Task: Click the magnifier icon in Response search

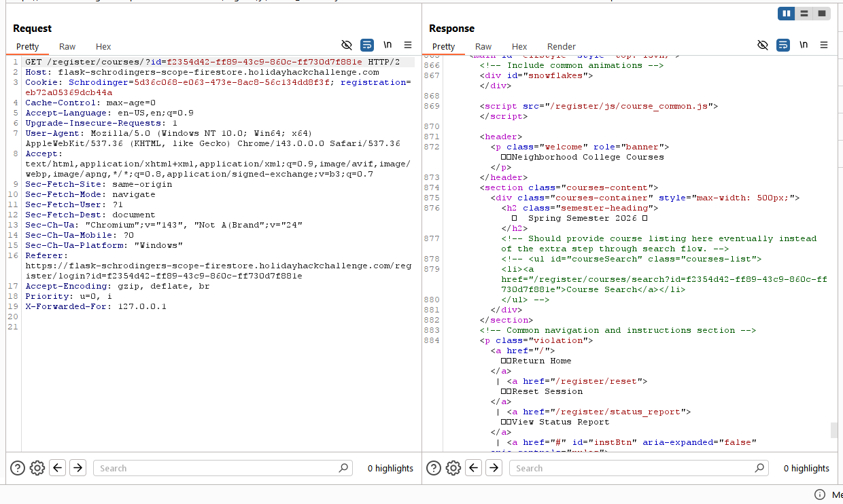Action: click(760, 468)
